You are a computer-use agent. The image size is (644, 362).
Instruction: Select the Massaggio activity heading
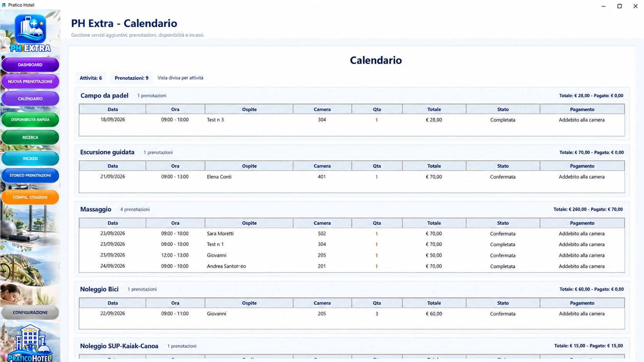pyautogui.click(x=96, y=209)
